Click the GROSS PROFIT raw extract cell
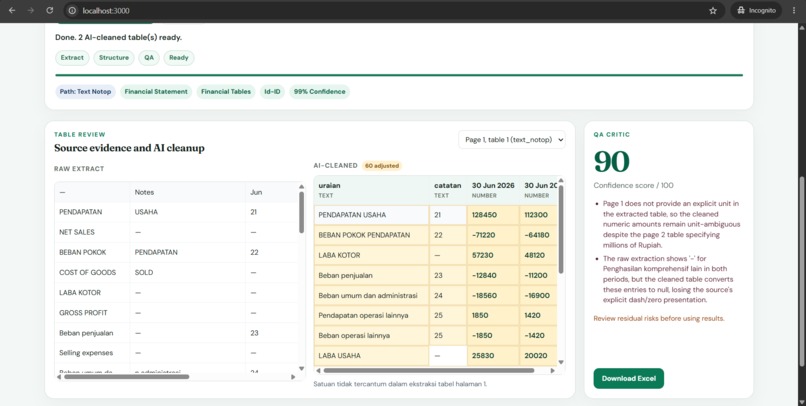The width and height of the screenshot is (806, 406). (92, 312)
